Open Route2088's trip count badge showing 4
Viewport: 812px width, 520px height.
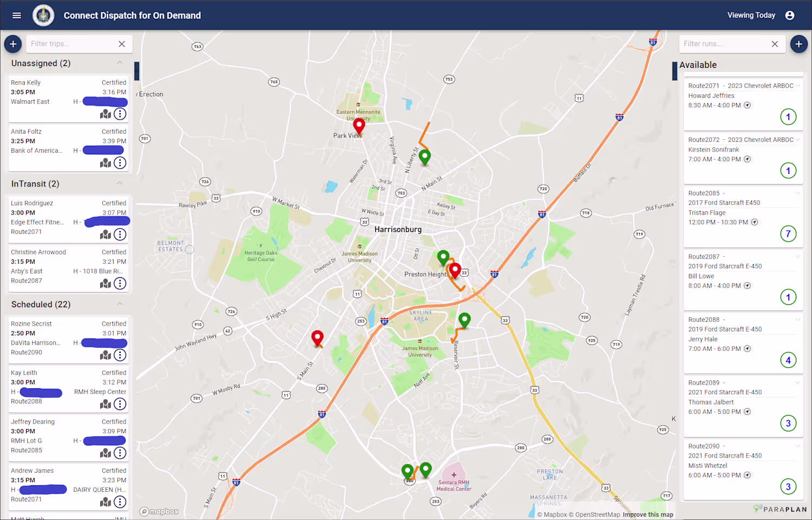pos(788,360)
